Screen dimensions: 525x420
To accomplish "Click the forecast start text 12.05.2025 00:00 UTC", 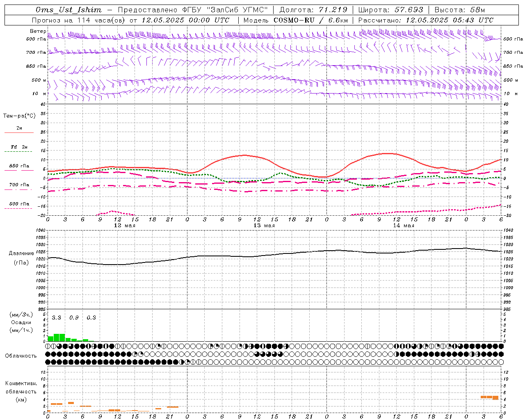I will point(185,20).
